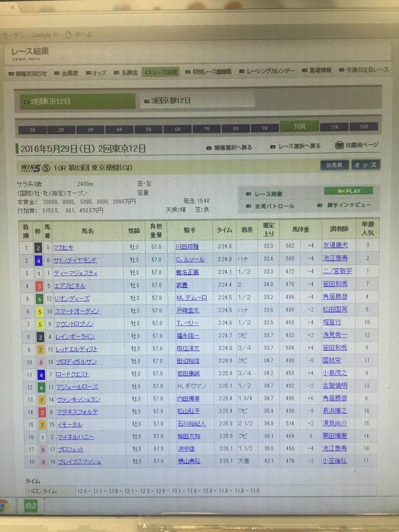Click the Chrome icon in the taskbar

coord(3,507)
